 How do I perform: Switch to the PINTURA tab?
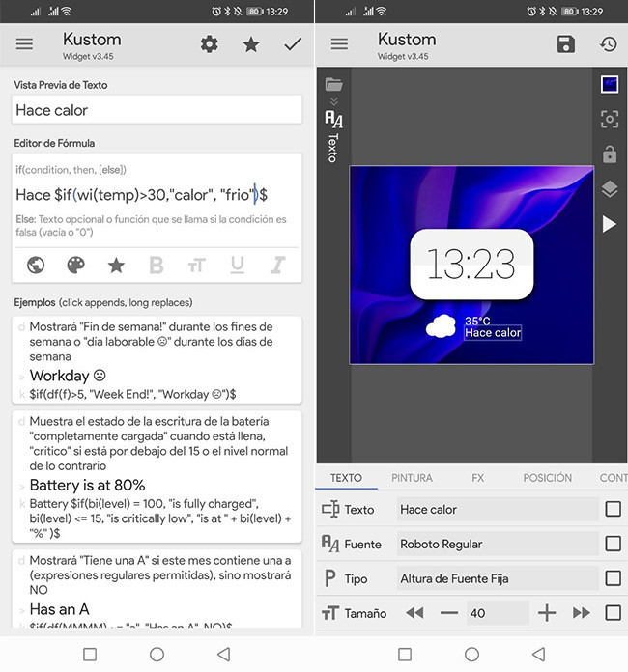click(414, 478)
